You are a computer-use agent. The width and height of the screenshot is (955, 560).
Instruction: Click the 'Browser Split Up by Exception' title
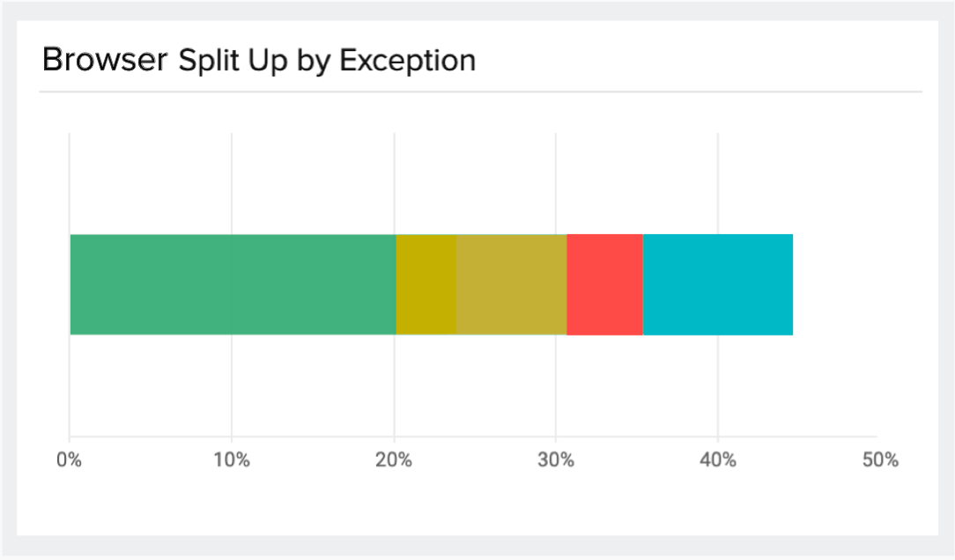[259, 60]
